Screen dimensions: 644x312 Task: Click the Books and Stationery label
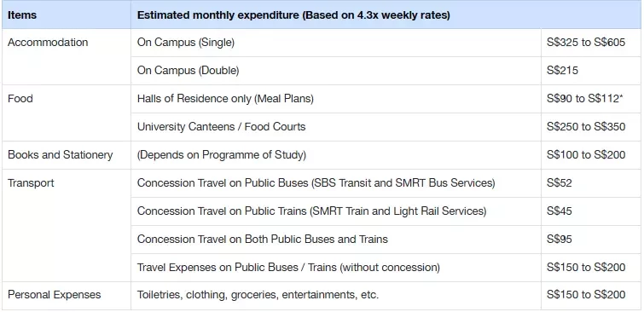pos(60,155)
